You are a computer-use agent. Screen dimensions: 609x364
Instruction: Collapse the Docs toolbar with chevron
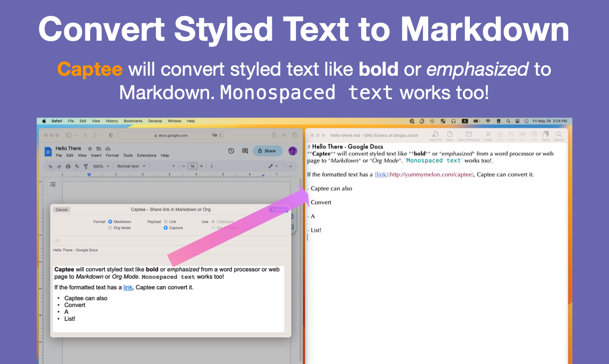[290, 166]
